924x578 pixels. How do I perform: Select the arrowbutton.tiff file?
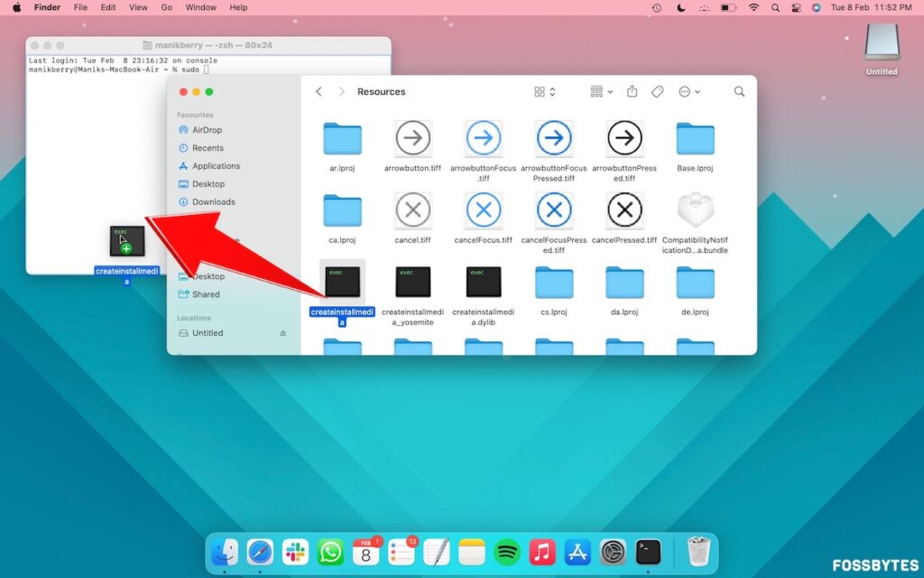pos(412,138)
